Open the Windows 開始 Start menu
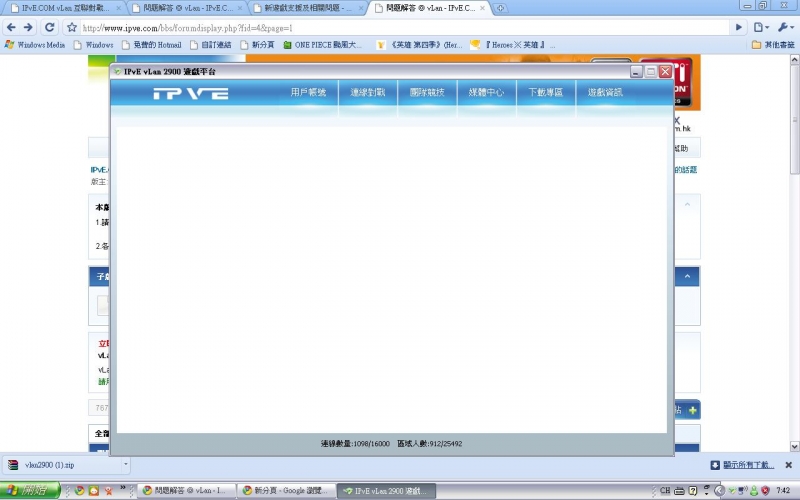Image resolution: width=800 pixels, height=500 pixels. click(30, 490)
